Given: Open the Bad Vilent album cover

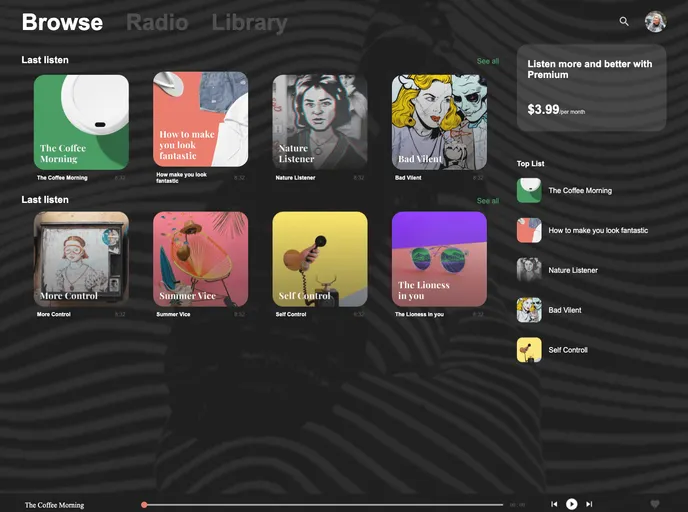Looking at the screenshot, I should [x=439, y=122].
